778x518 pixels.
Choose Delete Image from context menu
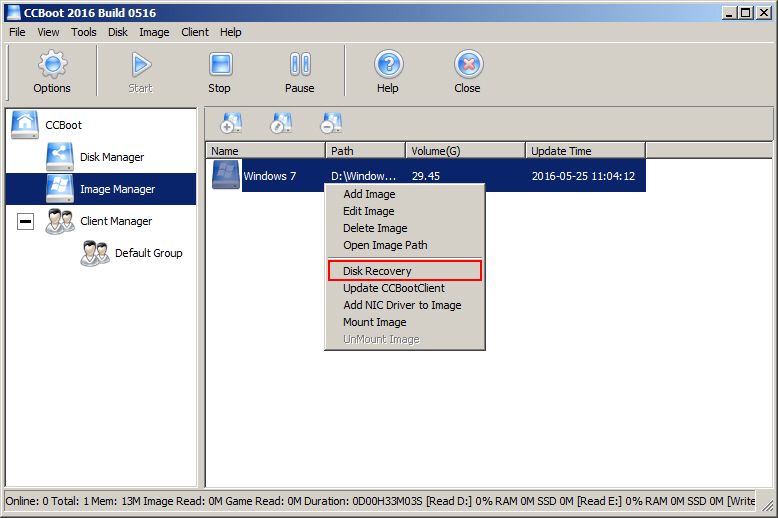[x=404, y=228]
